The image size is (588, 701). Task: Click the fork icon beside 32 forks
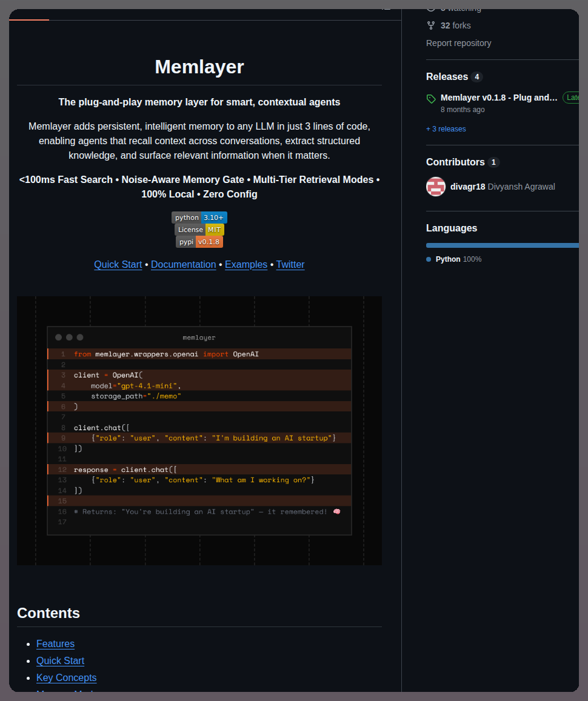tap(430, 25)
